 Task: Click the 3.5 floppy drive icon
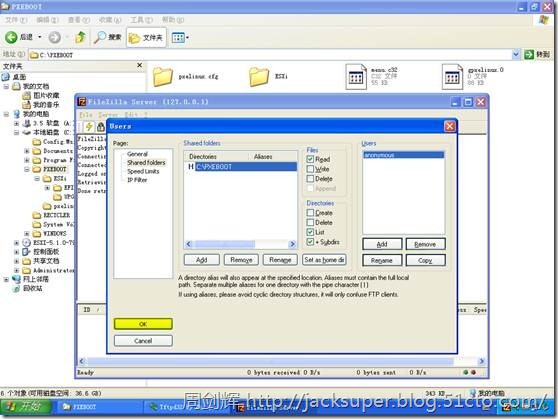[x=26, y=123]
